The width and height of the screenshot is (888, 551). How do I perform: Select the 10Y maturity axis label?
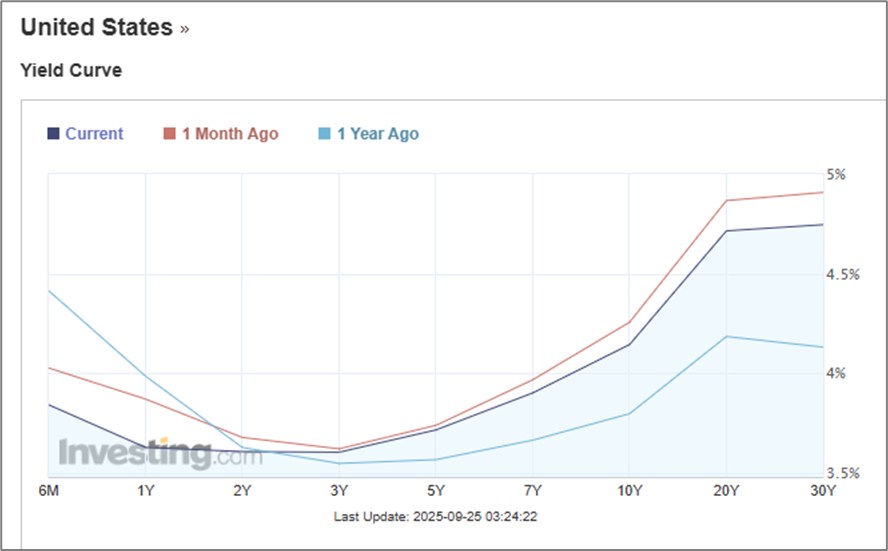629,490
